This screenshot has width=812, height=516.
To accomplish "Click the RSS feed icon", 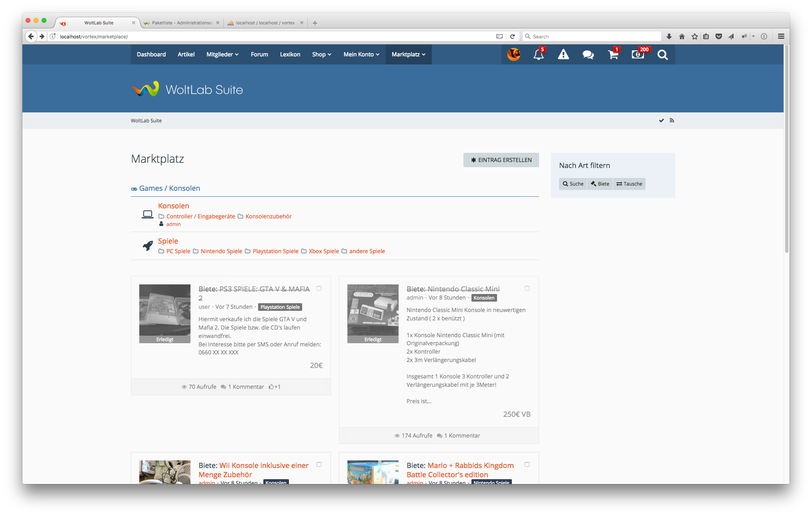I will (672, 120).
